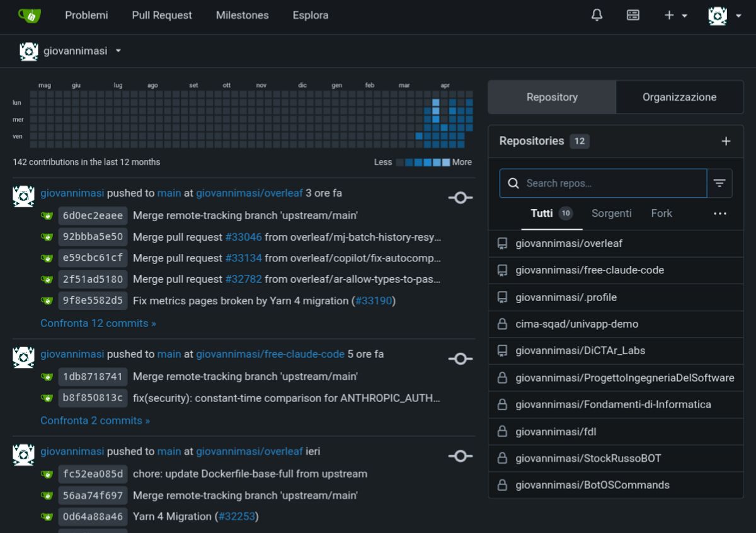The image size is (756, 533).
Task: Click the add repository plus icon
Action: point(726,141)
